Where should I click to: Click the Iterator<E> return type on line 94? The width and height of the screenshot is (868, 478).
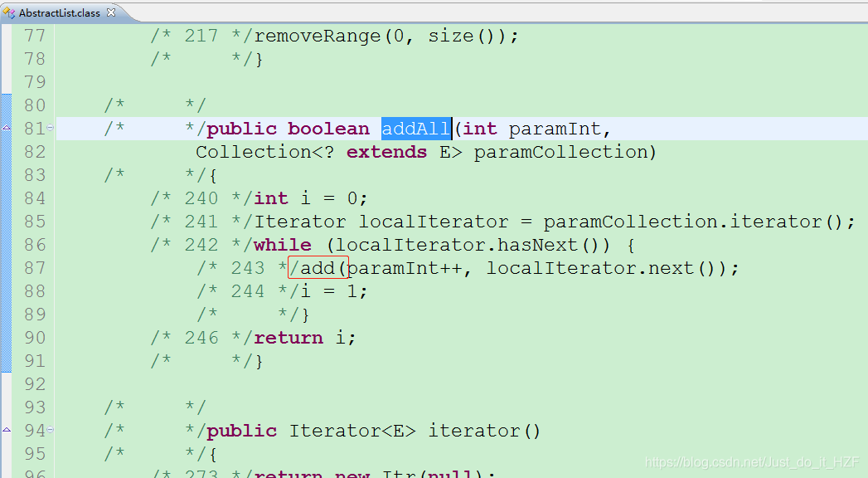pos(352,431)
